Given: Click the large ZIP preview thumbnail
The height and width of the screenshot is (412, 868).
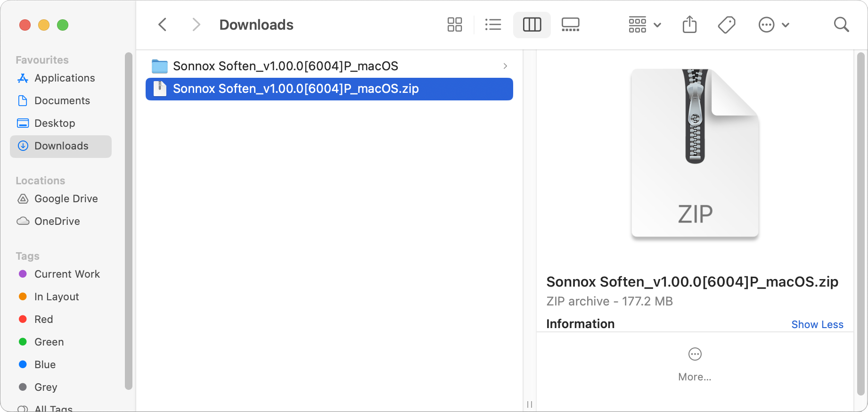Looking at the screenshot, I should coord(695,153).
